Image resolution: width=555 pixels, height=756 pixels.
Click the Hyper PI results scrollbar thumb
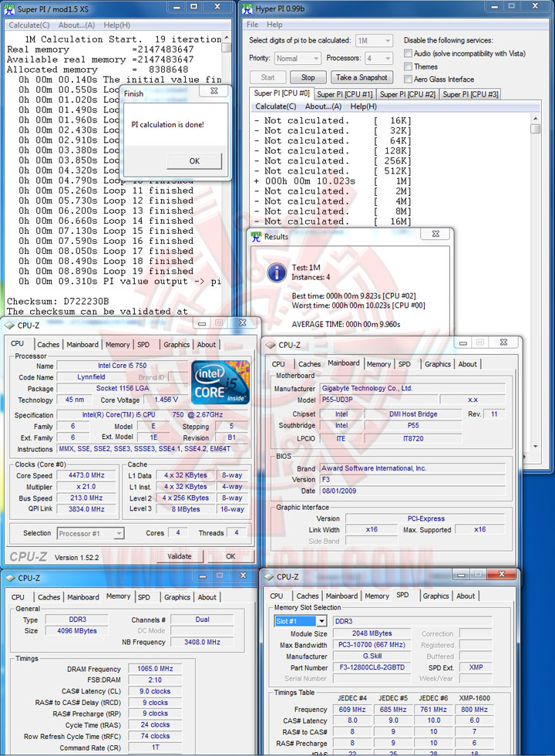535,129
